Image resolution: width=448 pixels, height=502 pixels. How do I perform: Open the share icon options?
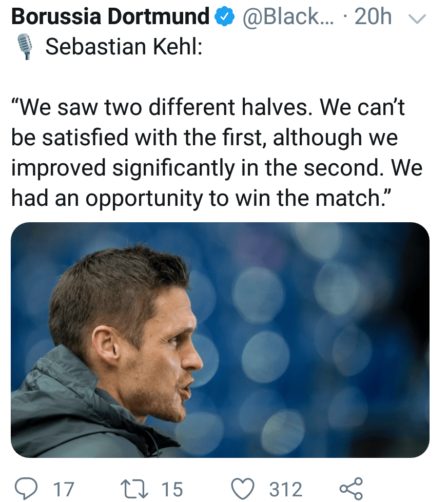(x=351, y=488)
